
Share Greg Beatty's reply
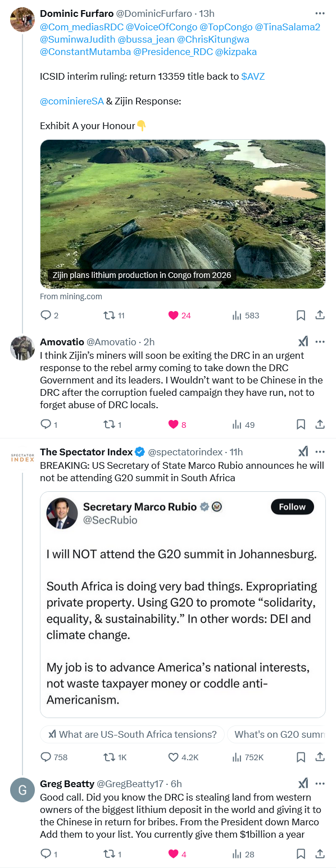[320, 854]
